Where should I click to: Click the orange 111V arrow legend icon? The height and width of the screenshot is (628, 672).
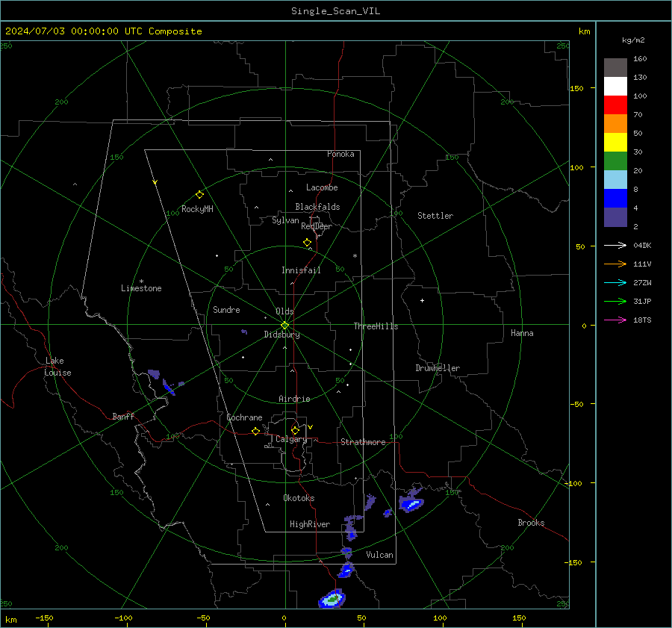(x=615, y=264)
